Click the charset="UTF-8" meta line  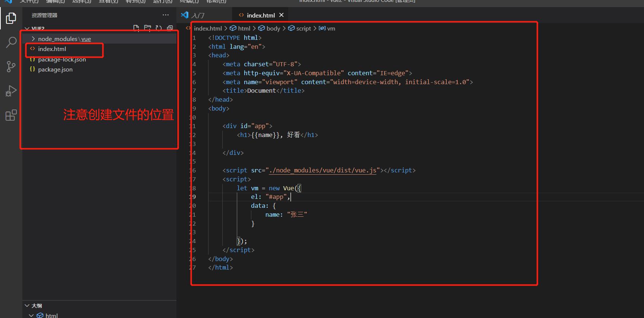tap(262, 64)
